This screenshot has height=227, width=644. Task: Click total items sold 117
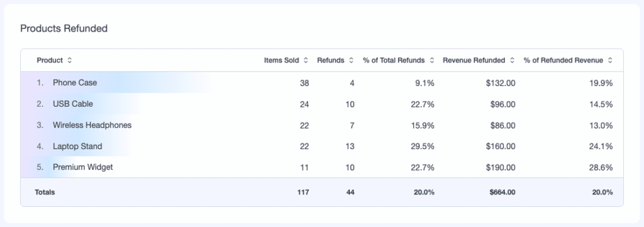click(x=304, y=192)
